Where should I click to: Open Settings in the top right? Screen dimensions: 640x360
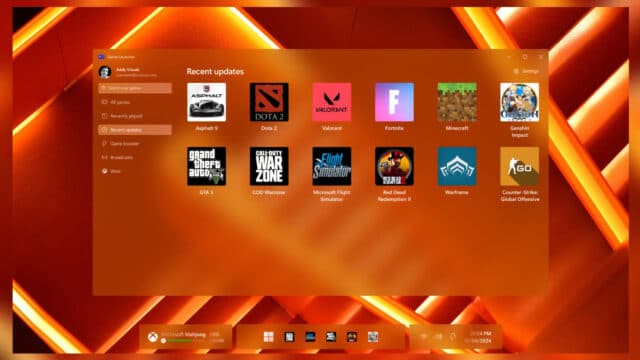(x=527, y=71)
